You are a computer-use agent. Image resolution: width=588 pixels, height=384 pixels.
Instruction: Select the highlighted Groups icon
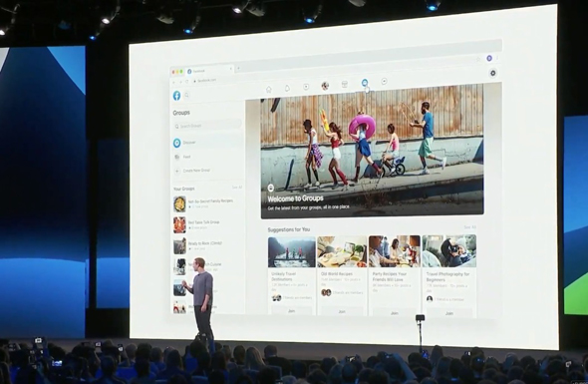coord(365,83)
